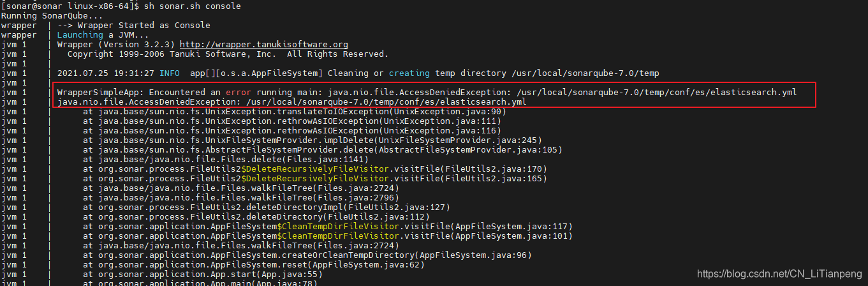Screen dimensions: 868x286
Task: Click the 'Wrapper (Version 3.2.3)' text
Action: tap(116, 45)
